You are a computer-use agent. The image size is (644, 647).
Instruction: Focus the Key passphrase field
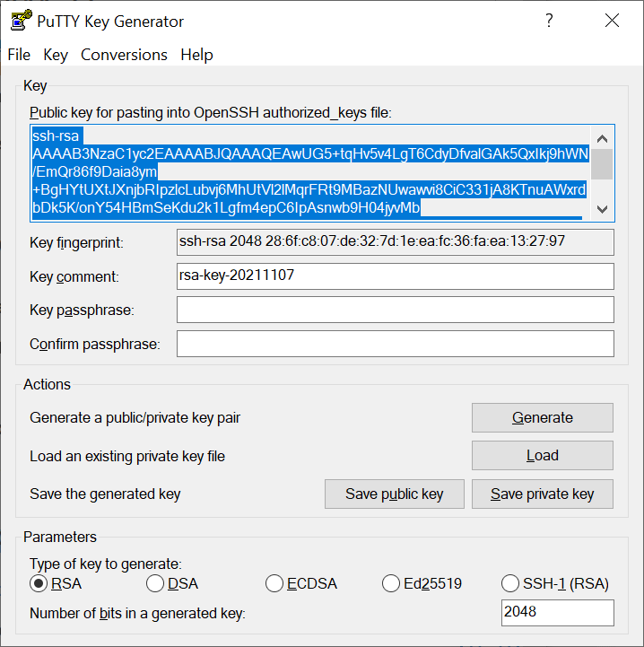click(x=396, y=310)
